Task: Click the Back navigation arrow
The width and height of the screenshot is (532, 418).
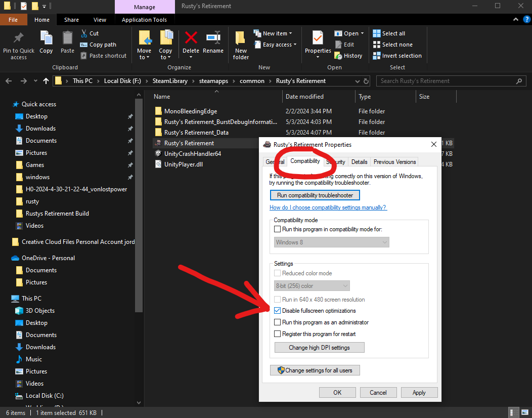Action: (9, 81)
